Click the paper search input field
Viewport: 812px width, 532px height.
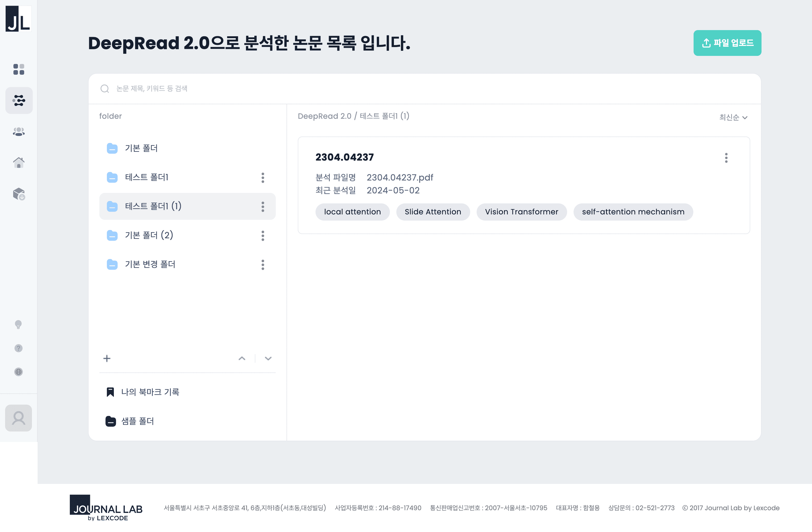(239, 88)
